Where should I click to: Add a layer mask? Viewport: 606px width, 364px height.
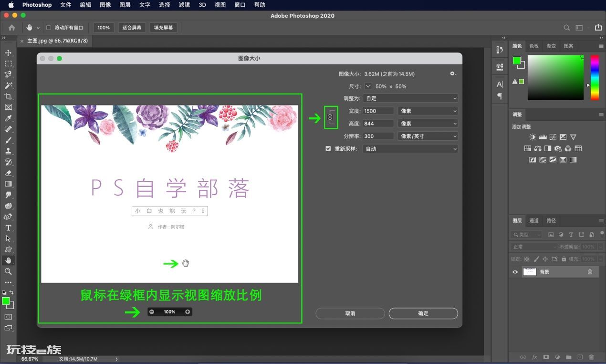point(546,357)
